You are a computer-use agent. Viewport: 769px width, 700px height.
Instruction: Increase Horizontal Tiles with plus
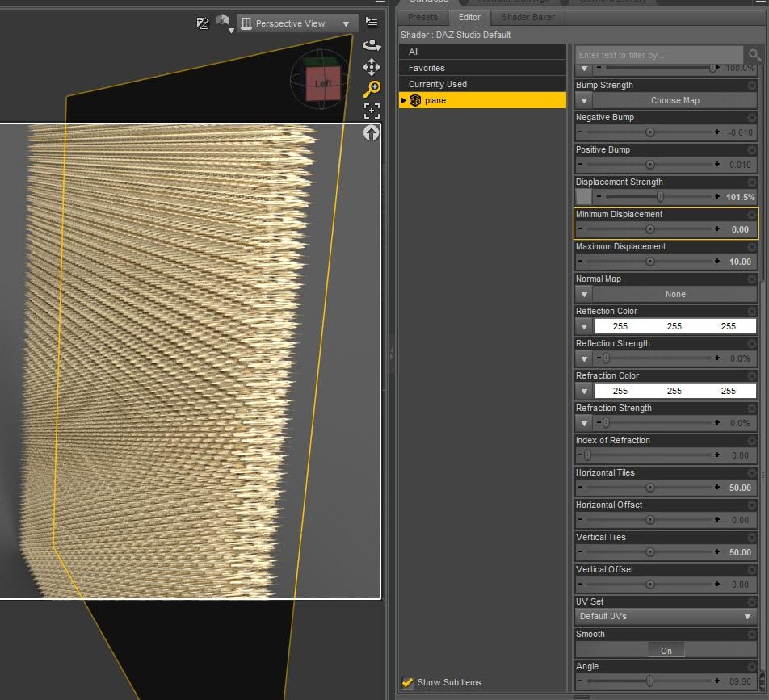(717, 488)
